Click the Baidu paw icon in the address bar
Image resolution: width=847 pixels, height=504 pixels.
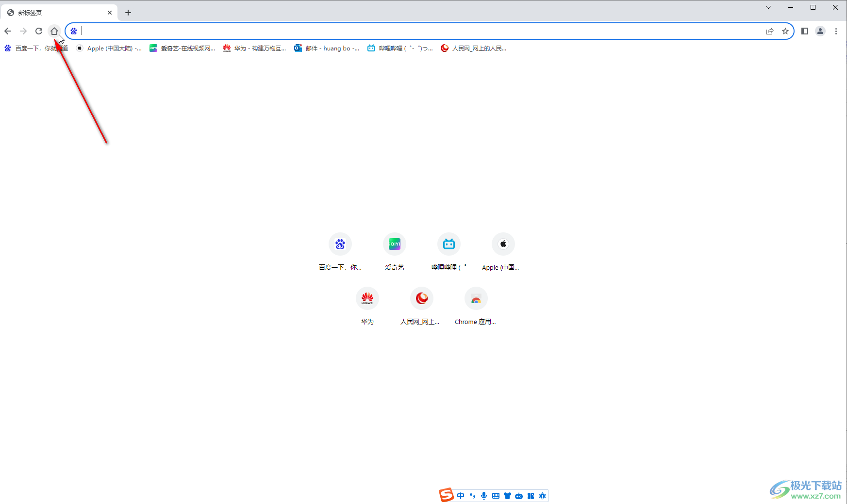(74, 31)
